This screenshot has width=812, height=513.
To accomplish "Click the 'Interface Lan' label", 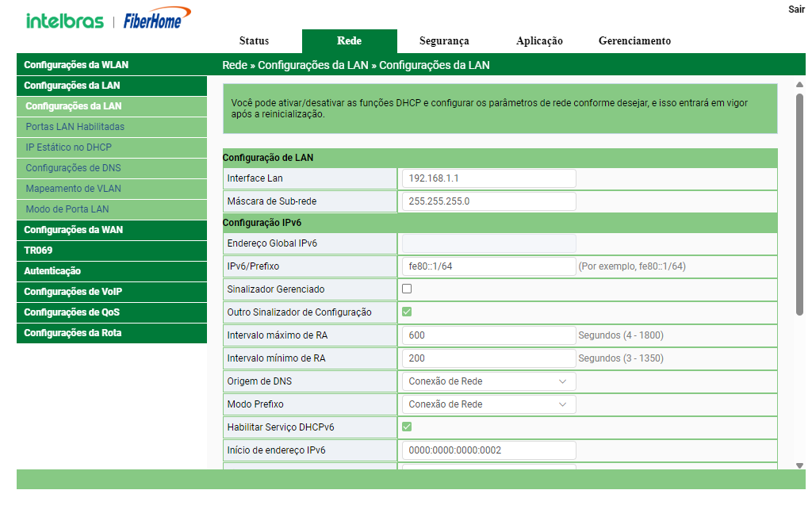I will 255,178.
